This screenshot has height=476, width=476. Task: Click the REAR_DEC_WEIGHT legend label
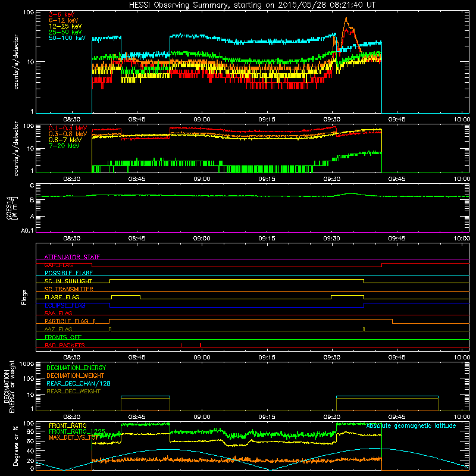73,392
